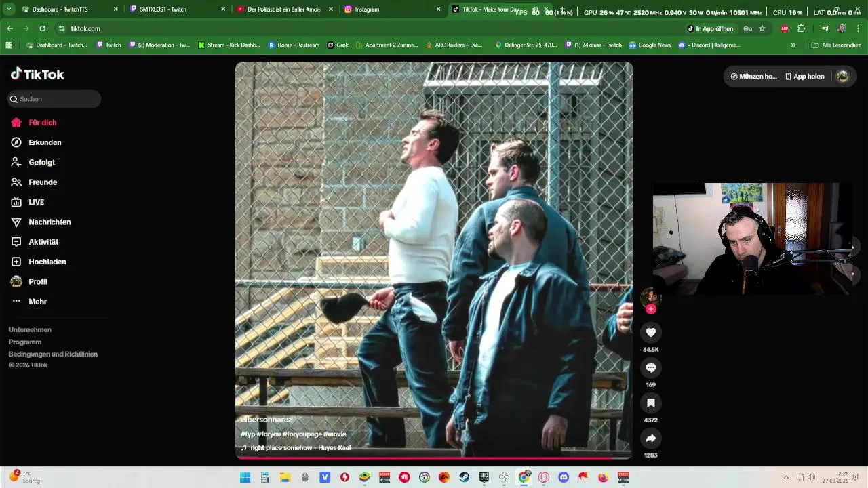Bookmark this page with the star

(762, 28)
